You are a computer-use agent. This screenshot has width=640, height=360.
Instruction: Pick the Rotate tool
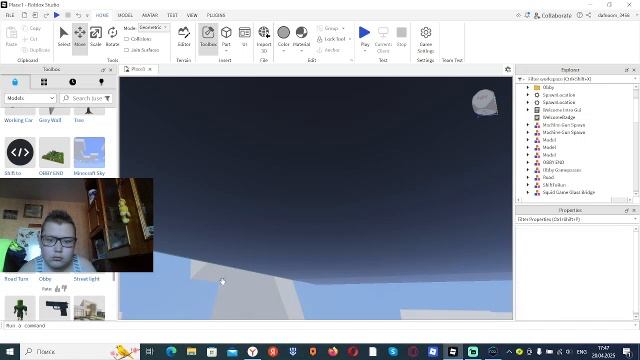(x=112, y=36)
